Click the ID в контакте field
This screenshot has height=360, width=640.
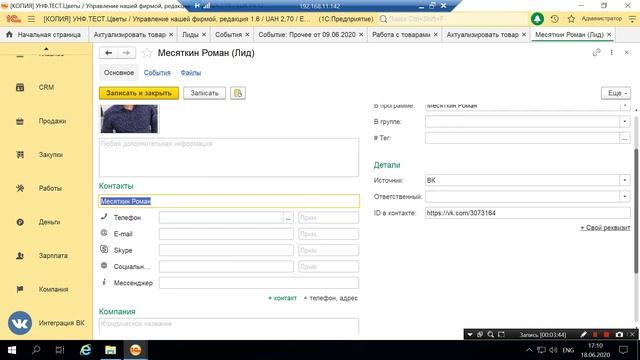click(x=528, y=213)
